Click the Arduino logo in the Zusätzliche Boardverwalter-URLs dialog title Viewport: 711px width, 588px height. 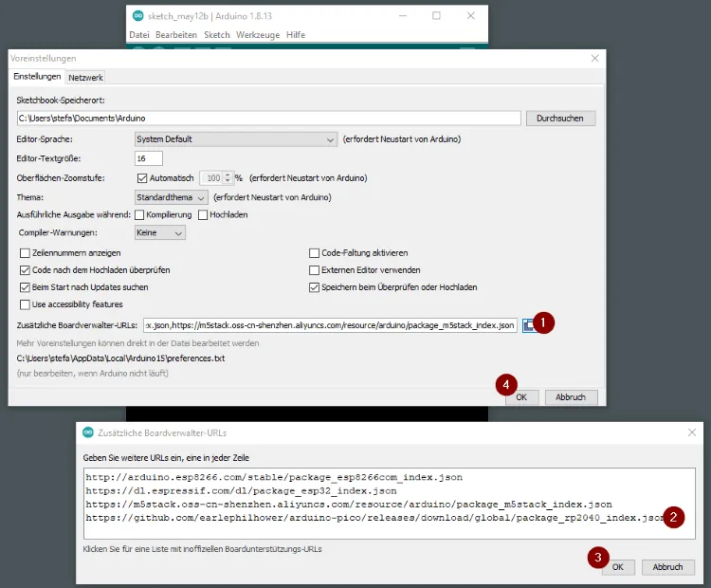click(88, 432)
